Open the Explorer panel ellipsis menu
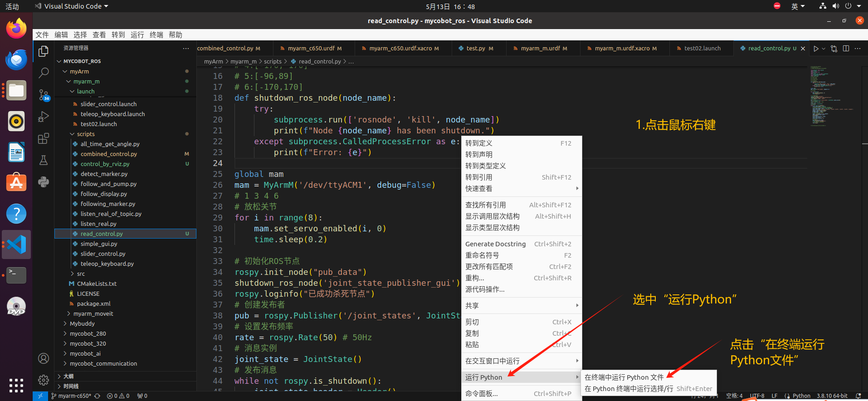This screenshot has width=868, height=401. (x=186, y=48)
